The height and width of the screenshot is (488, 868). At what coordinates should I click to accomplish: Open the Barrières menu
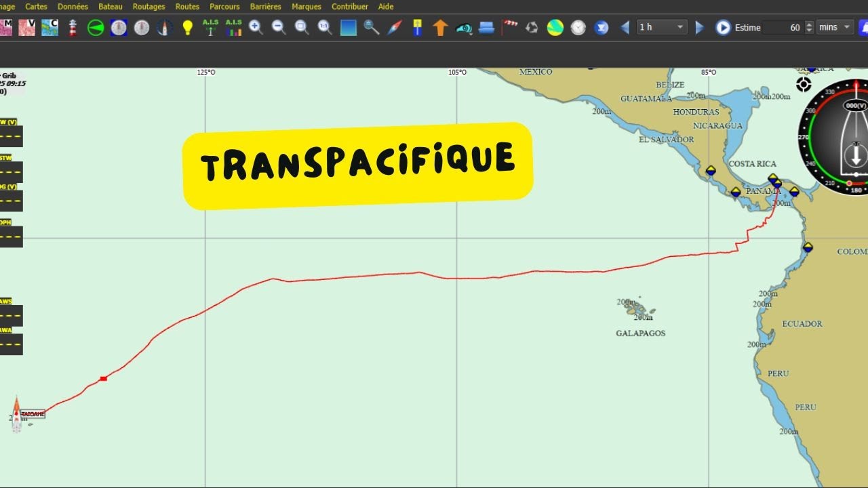click(266, 6)
